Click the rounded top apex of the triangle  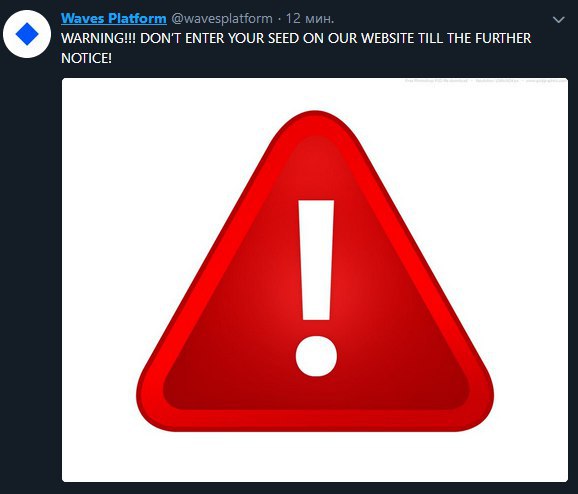[315, 124]
